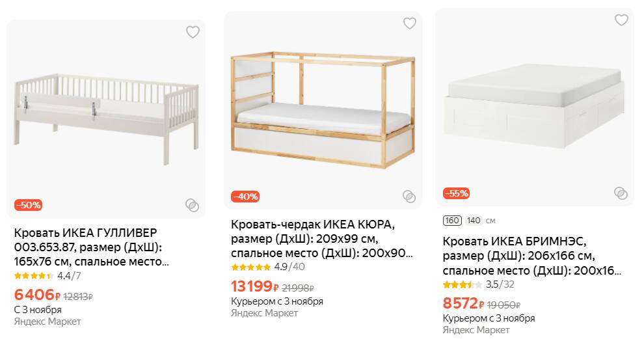Select the 160 cm size option
644x343 pixels.
click(451, 221)
